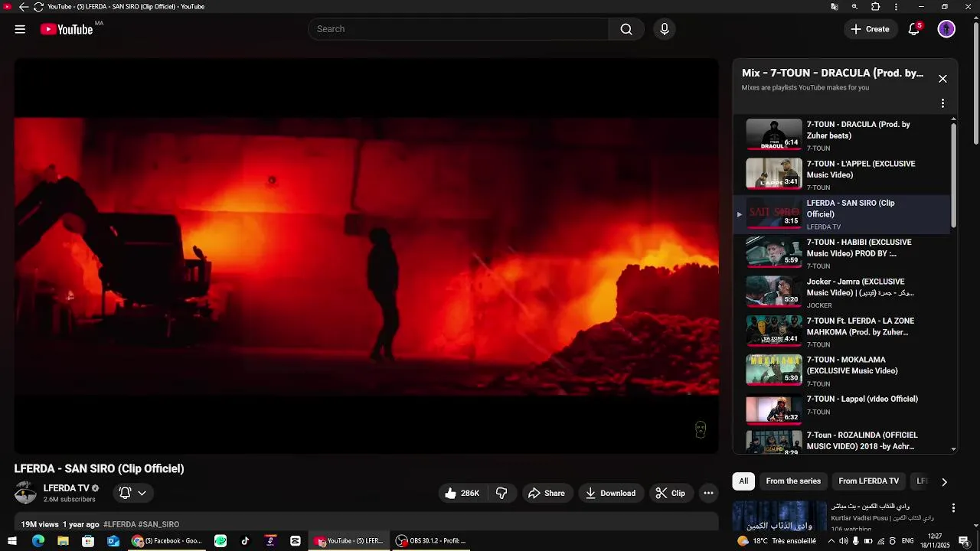Create a Clip from the video
980x551 pixels.
[671, 494]
